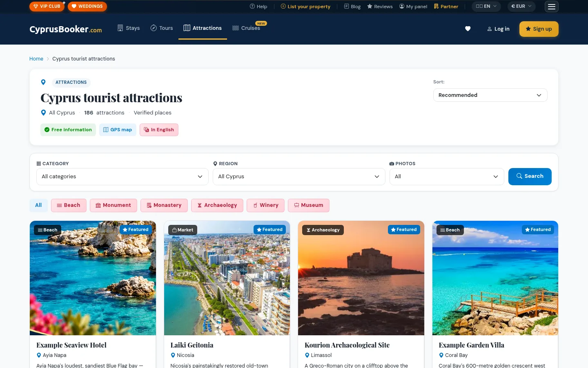Viewport: 588px width, 368px height.
Task: Open Reviews in the top bar
Action: click(380, 7)
